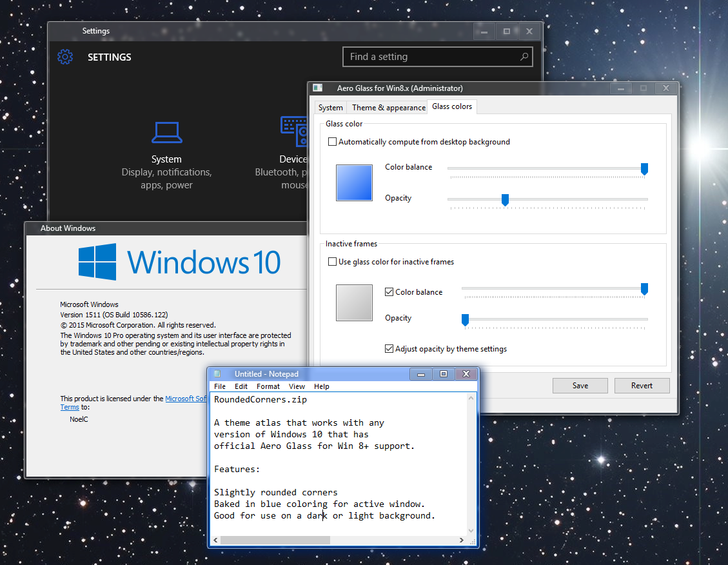This screenshot has width=728, height=565.
Task: Click the blue glass color swatch
Action: point(354,183)
